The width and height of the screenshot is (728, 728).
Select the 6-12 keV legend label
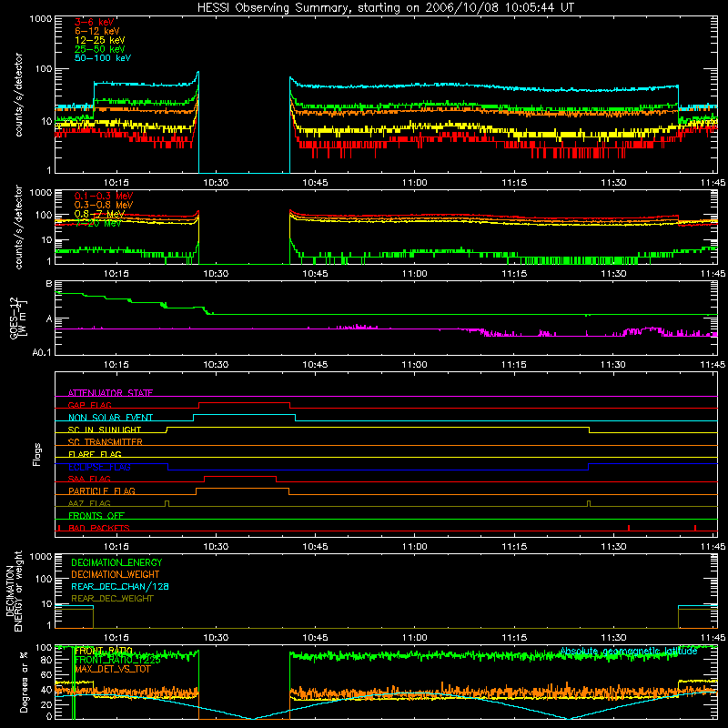(x=97, y=31)
